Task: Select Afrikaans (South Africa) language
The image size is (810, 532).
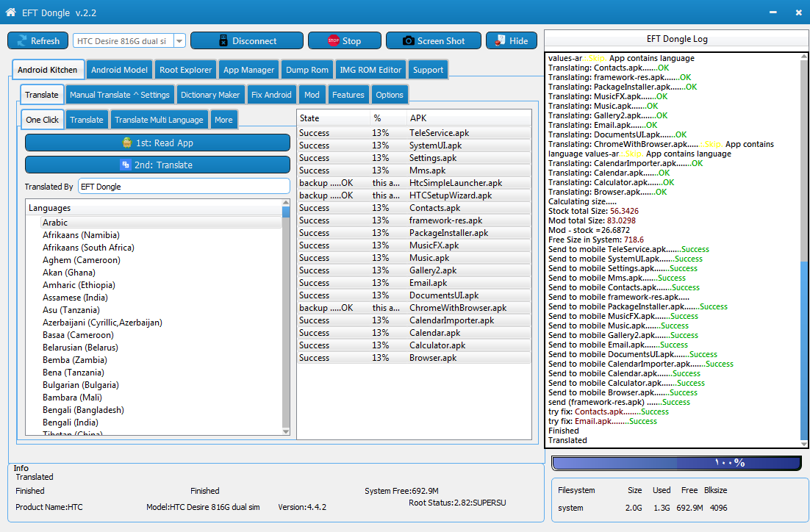Action: (x=88, y=248)
